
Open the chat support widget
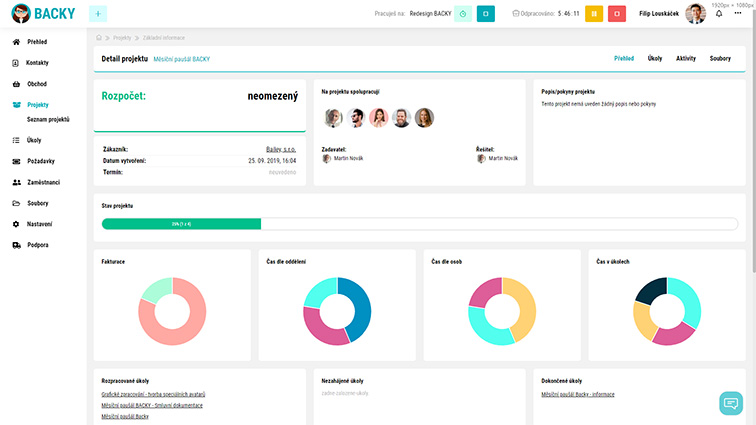click(731, 403)
